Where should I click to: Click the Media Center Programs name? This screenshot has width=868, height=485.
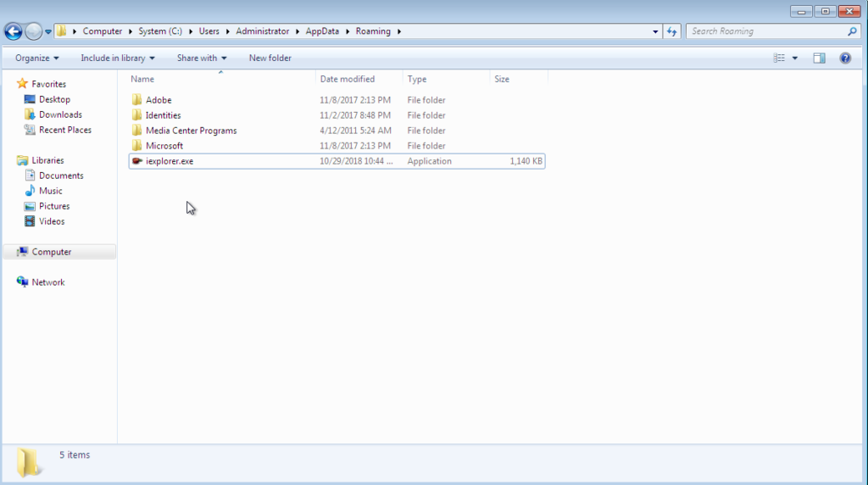[192, 131]
